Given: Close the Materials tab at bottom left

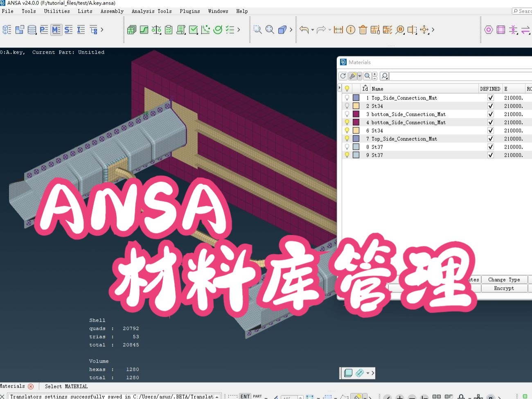Looking at the screenshot, I should pos(31,386).
